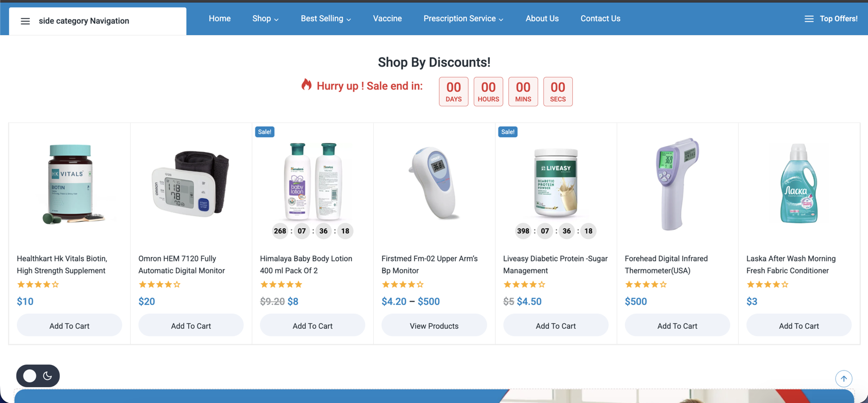This screenshot has height=403, width=868.
Task: Add Laska After Wash Conditioner to cart
Action: click(x=799, y=325)
